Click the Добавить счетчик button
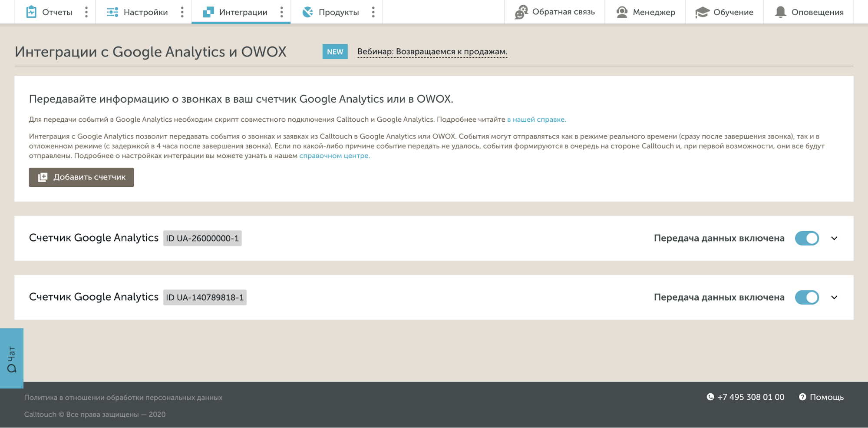Viewport: 868px width, 428px height. click(81, 177)
